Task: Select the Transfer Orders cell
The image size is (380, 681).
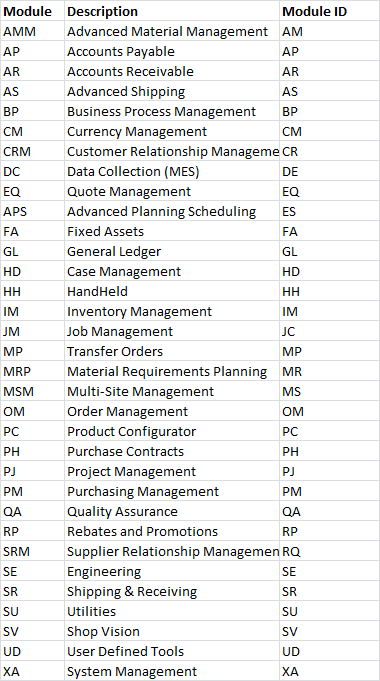Action: (172, 351)
